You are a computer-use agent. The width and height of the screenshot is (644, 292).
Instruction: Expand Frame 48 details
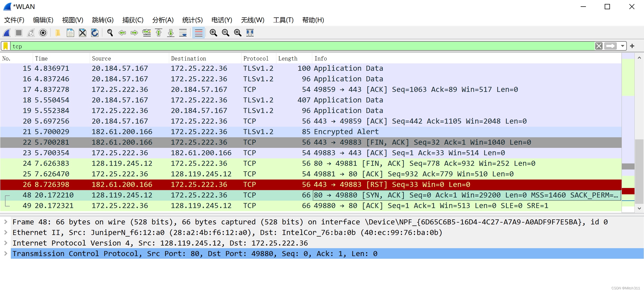tap(6, 222)
